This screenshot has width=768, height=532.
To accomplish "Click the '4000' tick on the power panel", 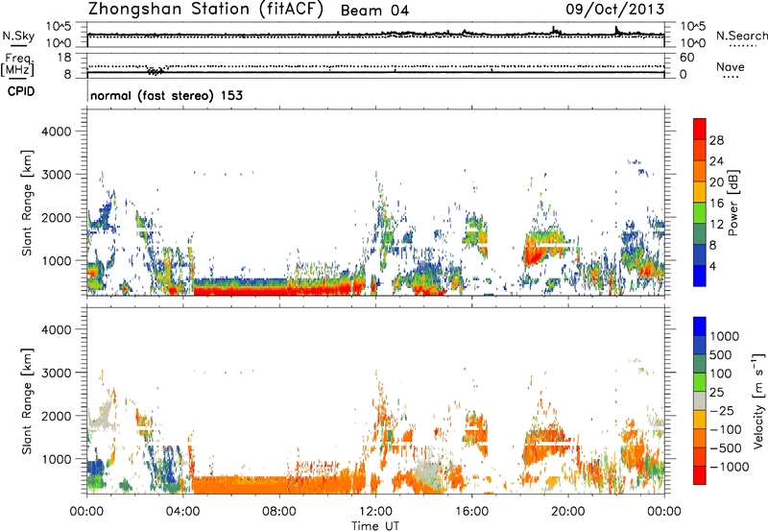I will coord(56,132).
